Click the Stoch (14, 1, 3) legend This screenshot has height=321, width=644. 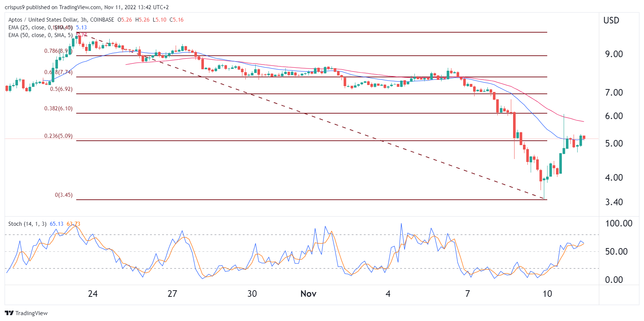[x=28, y=224]
